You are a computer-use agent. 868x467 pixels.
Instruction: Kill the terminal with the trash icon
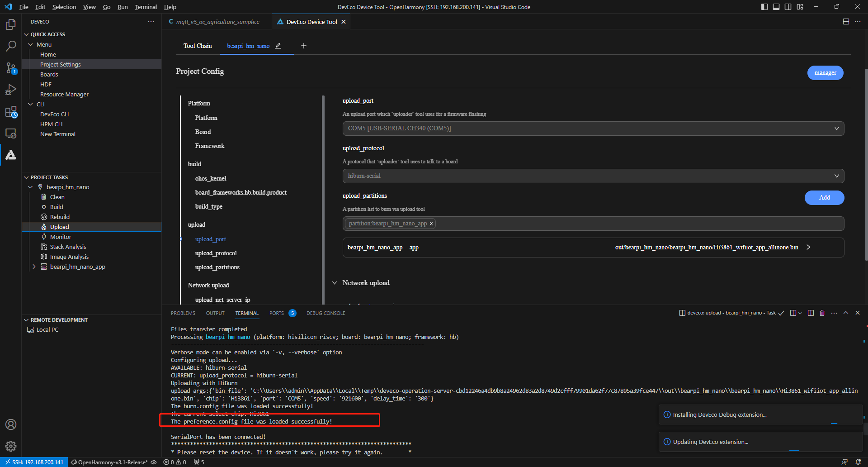click(x=822, y=313)
